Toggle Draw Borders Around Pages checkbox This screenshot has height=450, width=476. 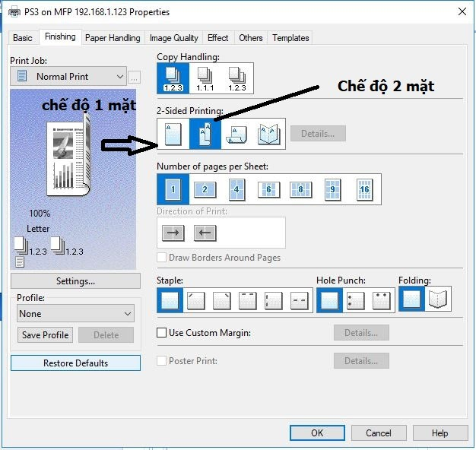pyautogui.click(x=162, y=258)
